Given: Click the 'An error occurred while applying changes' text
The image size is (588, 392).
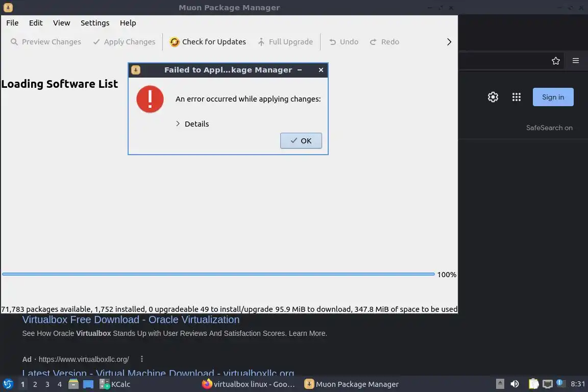Looking at the screenshot, I should pos(248,99).
